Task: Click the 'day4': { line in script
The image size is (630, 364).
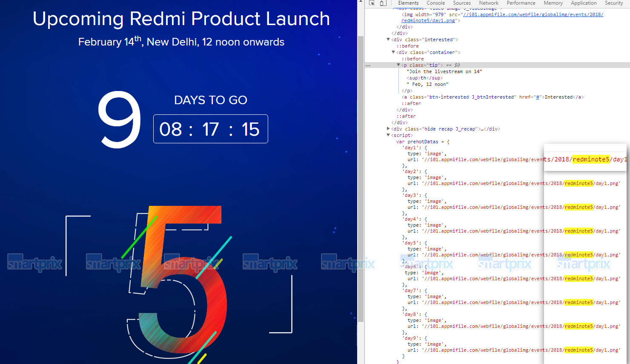Action: click(x=415, y=219)
